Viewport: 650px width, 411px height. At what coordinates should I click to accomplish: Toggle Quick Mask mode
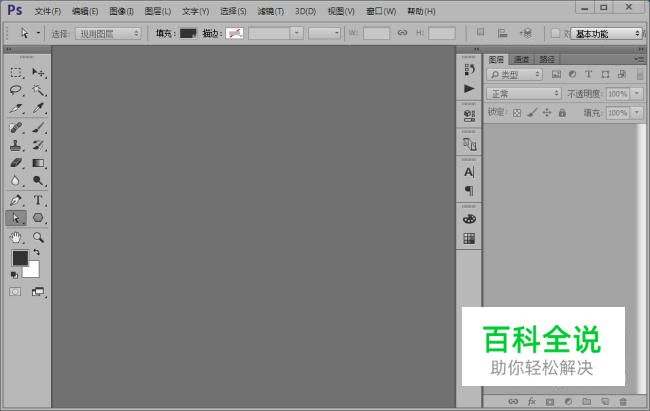(15, 292)
